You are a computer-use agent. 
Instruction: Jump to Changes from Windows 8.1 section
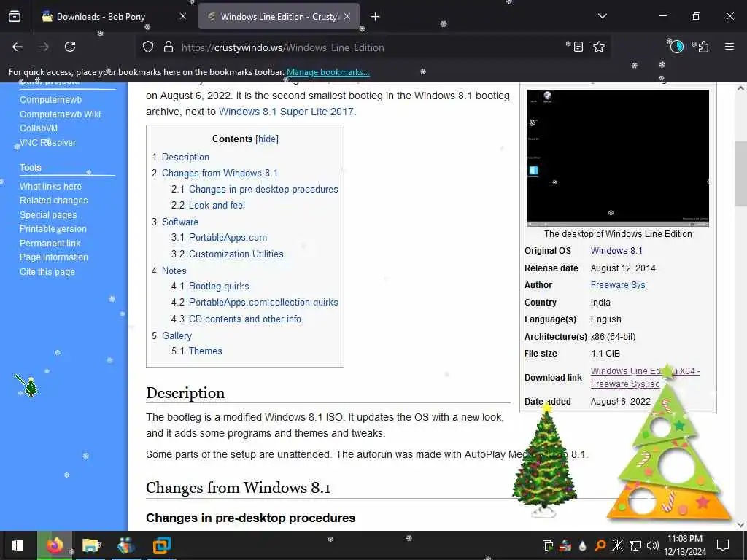coord(220,173)
